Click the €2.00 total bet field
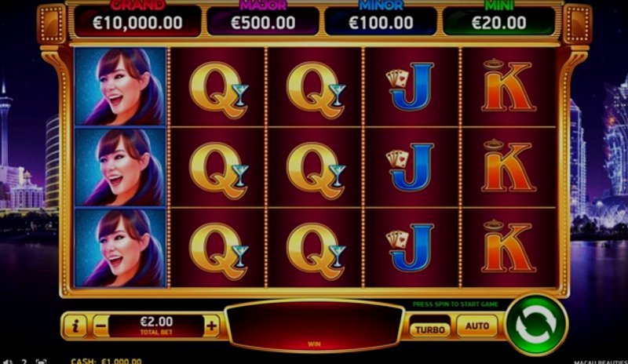The image size is (628, 364). 156,326
